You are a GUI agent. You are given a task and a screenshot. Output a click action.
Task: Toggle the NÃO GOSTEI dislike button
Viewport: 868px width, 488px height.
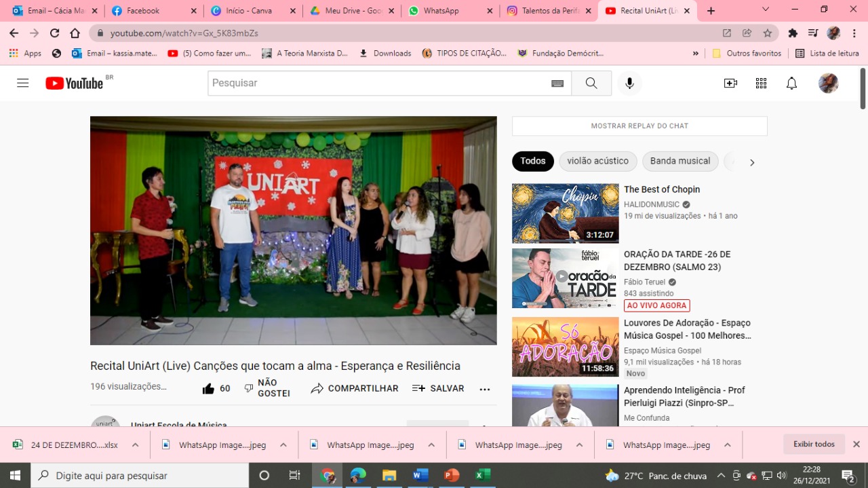click(267, 388)
